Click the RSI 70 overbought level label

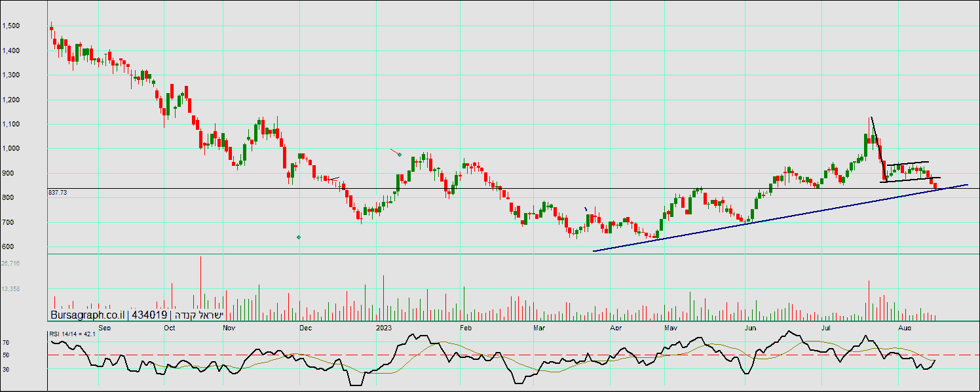[x=5, y=342]
